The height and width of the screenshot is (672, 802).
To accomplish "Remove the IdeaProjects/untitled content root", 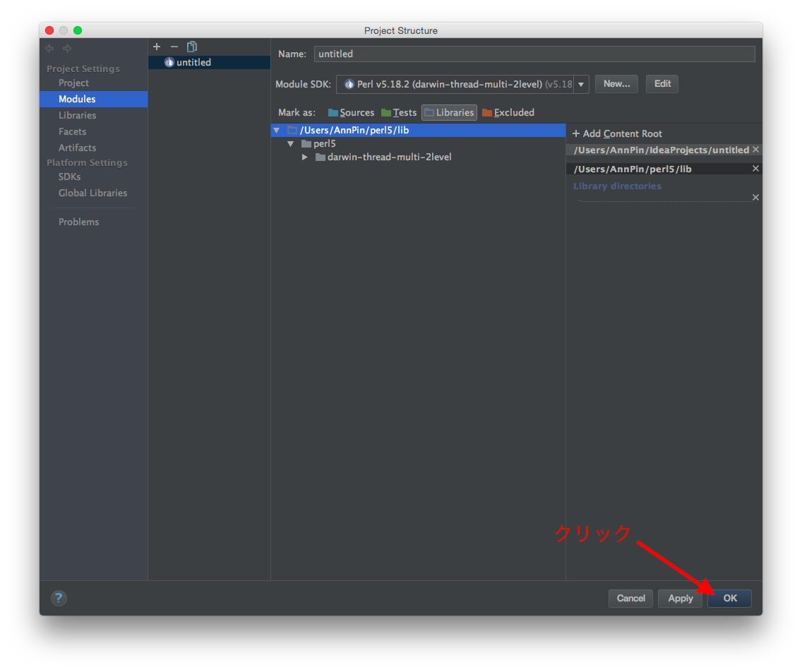I will [755, 150].
